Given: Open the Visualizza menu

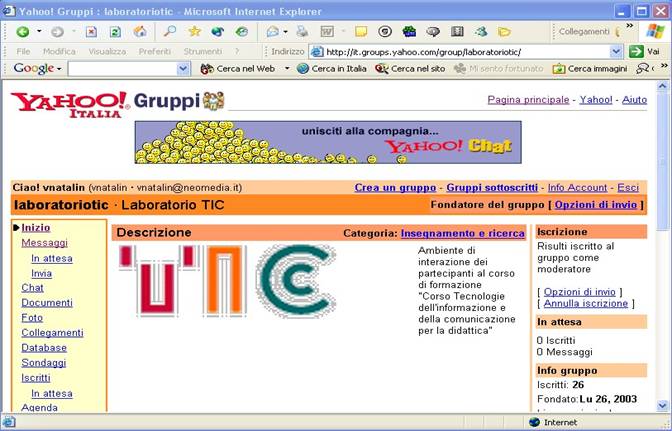Looking at the screenshot, I should point(107,51).
